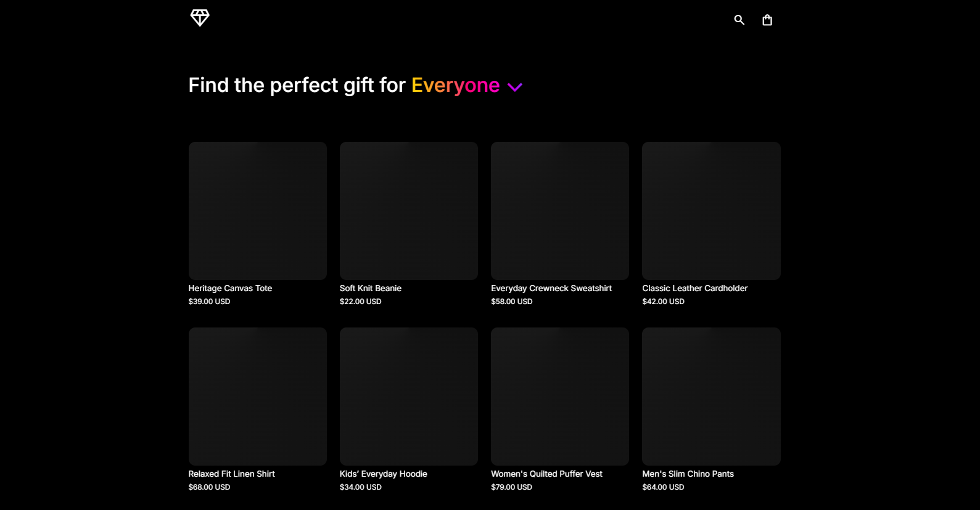This screenshot has width=980, height=510.
Task: Open the shopping bag cart icon
Action: [x=767, y=20]
